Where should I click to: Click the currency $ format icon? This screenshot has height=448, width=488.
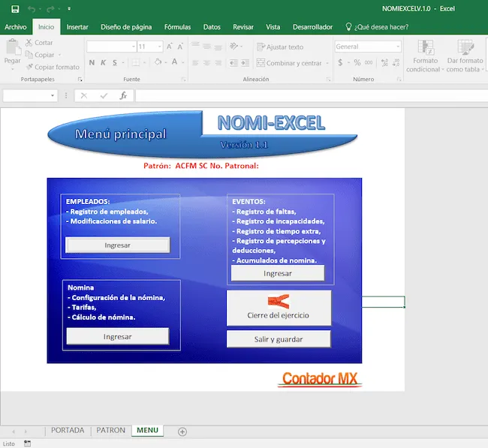(x=340, y=63)
